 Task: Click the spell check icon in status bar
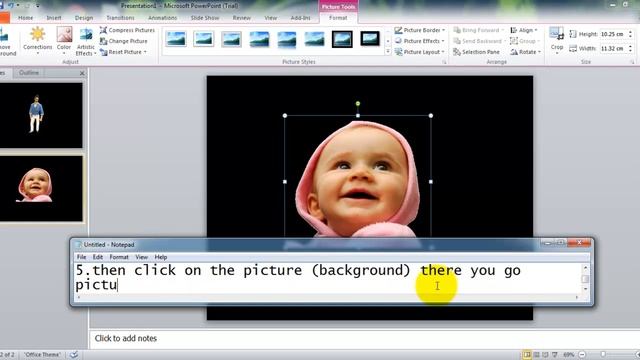74,355
